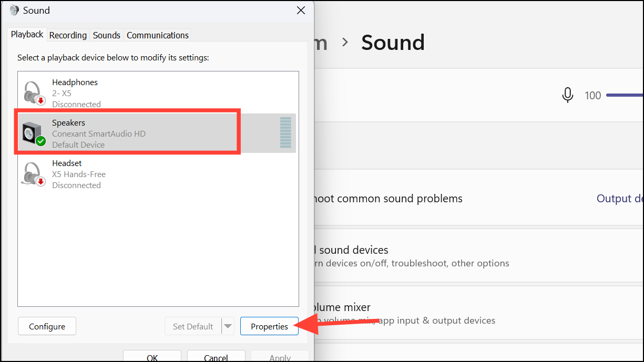This screenshot has height=362, width=644.
Task: Click the microphone icon beside the volume value
Action: click(x=568, y=95)
